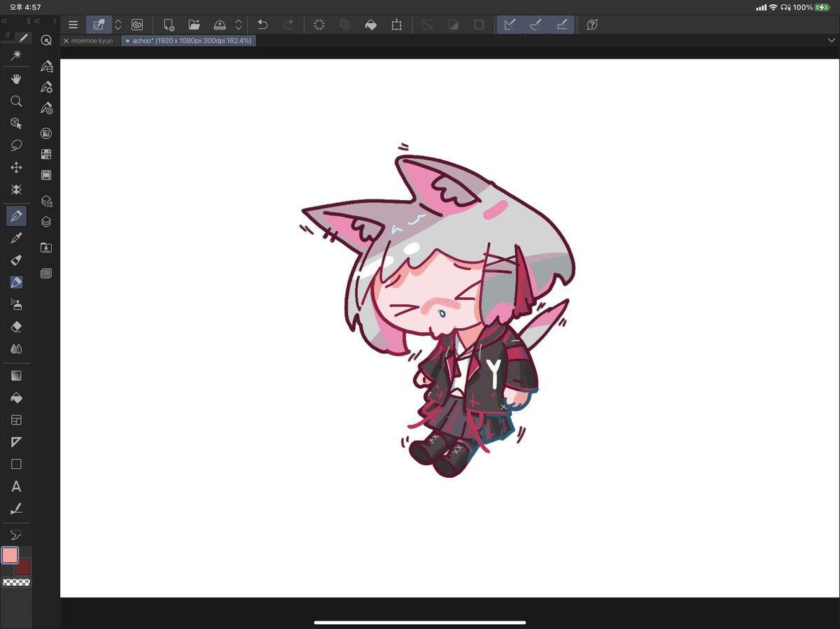Image resolution: width=840 pixels, height=629 pixels.
Task: Select the Balloon tool
Action: click(x=16, y=535)
